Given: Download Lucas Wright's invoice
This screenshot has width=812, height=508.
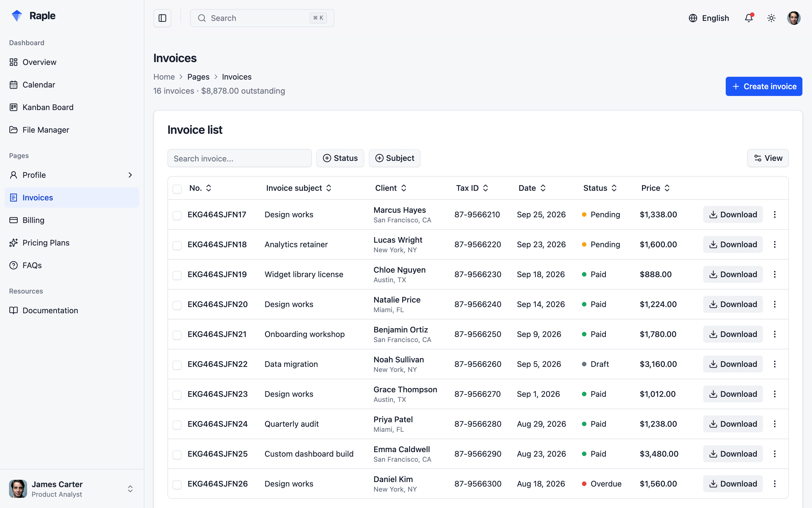Looking at the screenshot, I should tap(733, 244).
